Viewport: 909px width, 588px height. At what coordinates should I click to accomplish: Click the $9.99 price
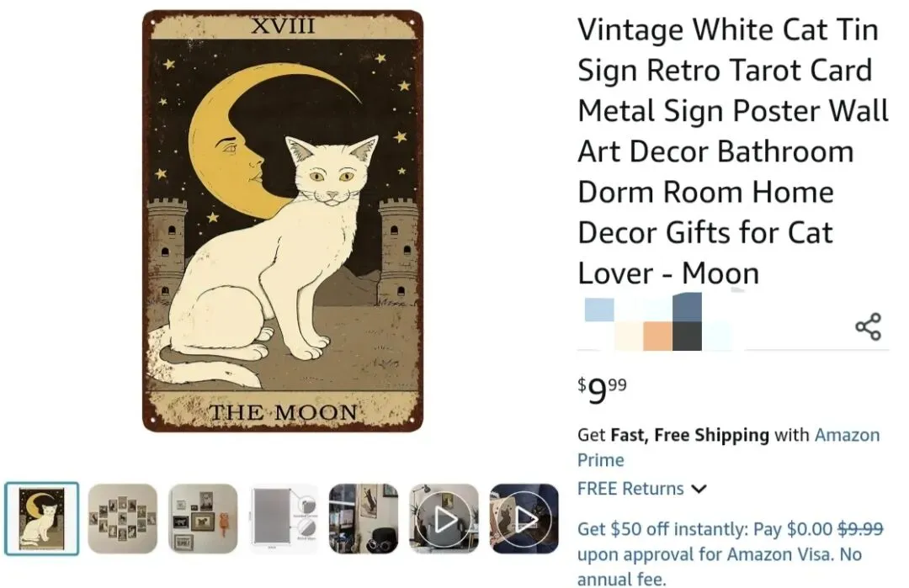pyautogui.click(x=603, y=390)
